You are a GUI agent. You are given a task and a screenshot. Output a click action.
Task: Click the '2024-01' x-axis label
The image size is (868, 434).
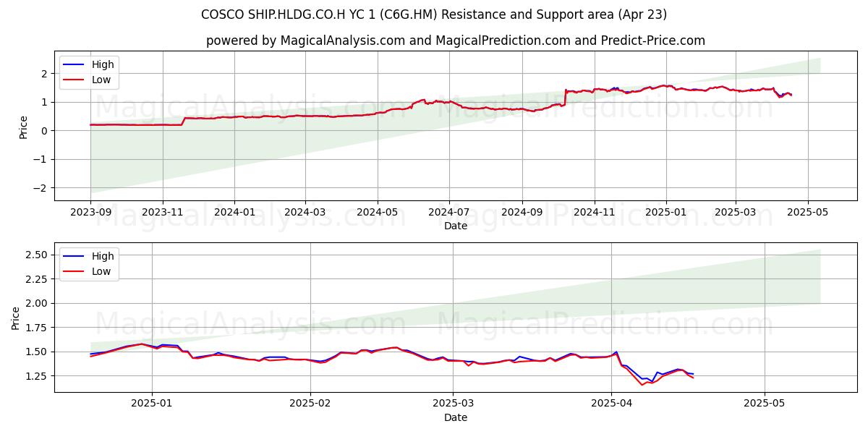coord(234,213)
